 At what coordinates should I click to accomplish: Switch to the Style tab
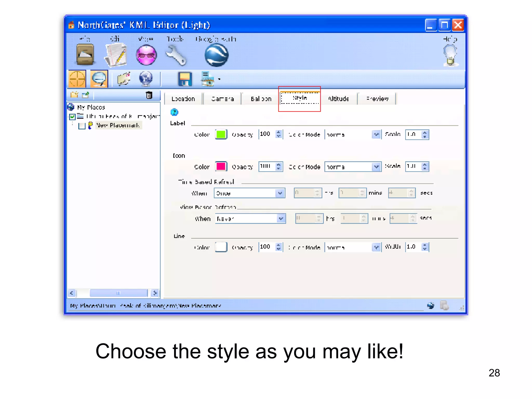pyautogui.click(x=300, y=98)
